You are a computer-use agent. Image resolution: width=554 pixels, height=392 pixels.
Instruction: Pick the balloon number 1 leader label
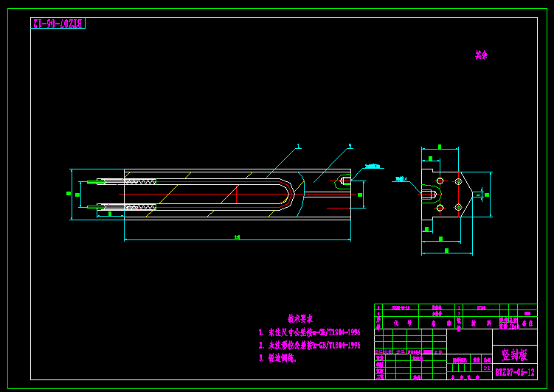299,146
